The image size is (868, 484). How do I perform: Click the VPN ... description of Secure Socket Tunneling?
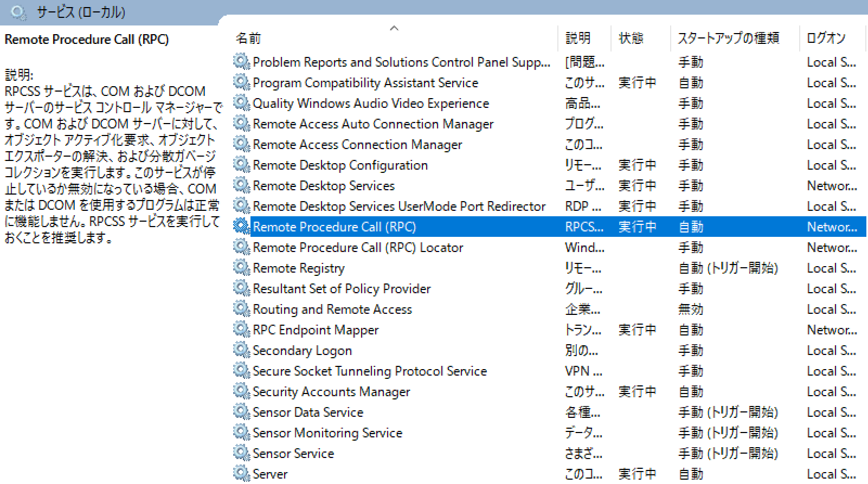click(x=584, y=371)
